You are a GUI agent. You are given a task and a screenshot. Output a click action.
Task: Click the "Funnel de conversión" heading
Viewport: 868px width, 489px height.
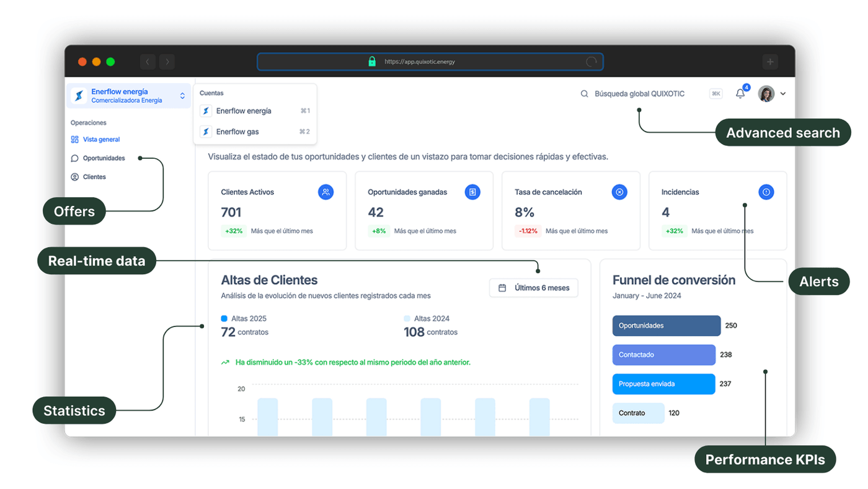point(674,280)
